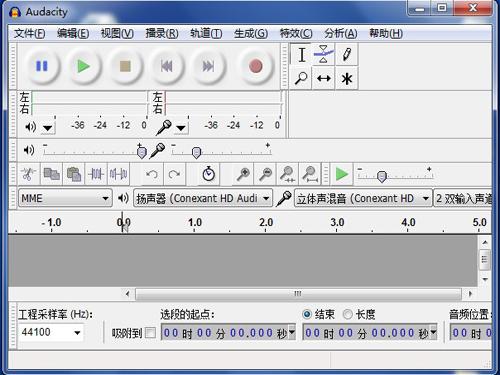Image resolution: width=500 pixels, height=375 pixels.
Task: Open the 立体声混音 input device dropdown
Action: click(x=363, y=198)
